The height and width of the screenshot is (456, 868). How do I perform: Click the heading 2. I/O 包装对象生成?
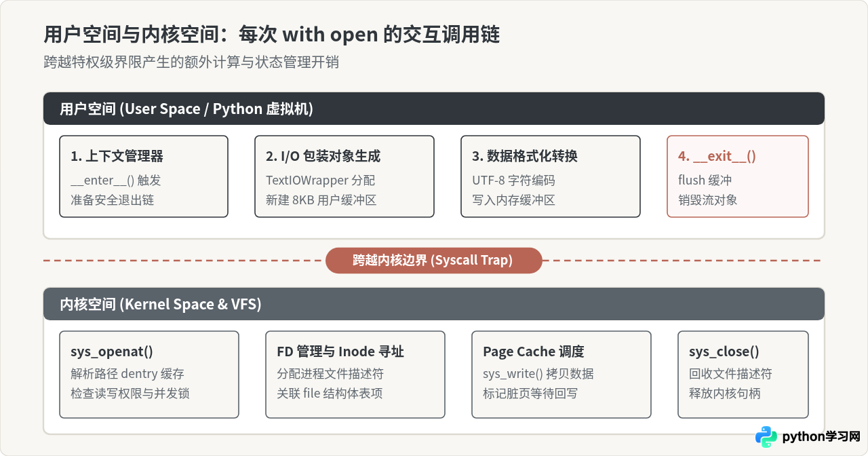click(x=323, y=156)
